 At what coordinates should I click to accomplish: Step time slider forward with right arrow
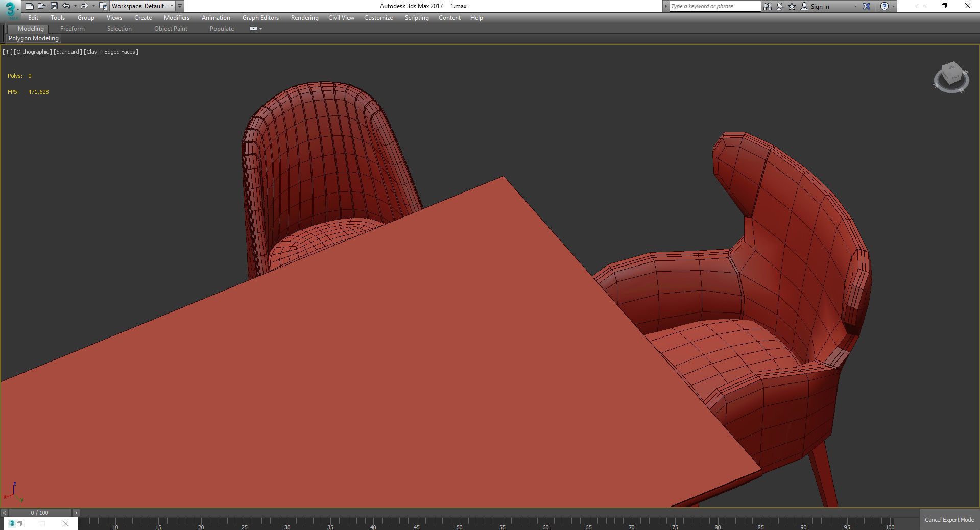(x=76, y=513)
